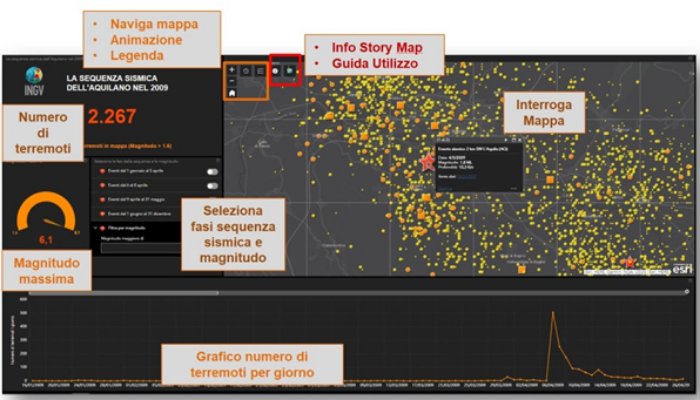Toggle events from 1 gennaio to 5 aprile

pos(212,172)
